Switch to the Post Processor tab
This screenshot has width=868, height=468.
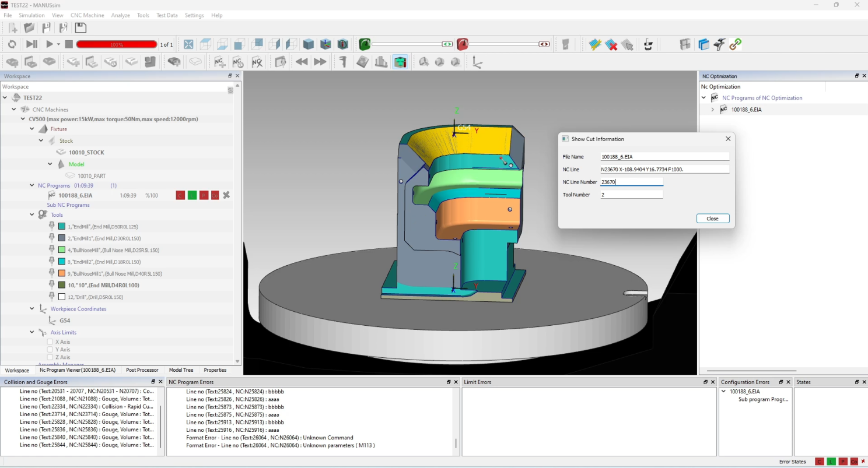tap(142, 370)
